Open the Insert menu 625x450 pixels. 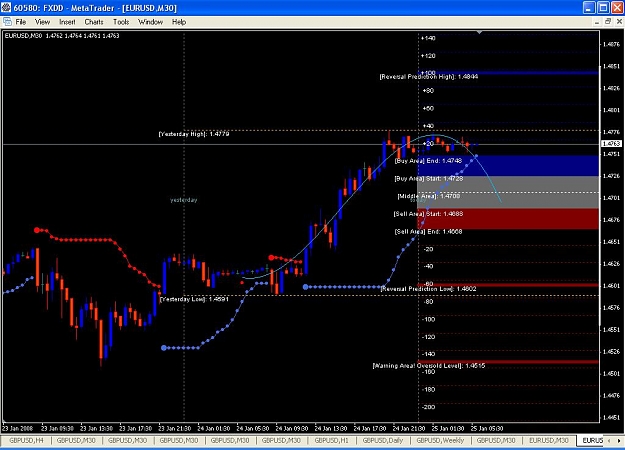(x=67, y=22)
